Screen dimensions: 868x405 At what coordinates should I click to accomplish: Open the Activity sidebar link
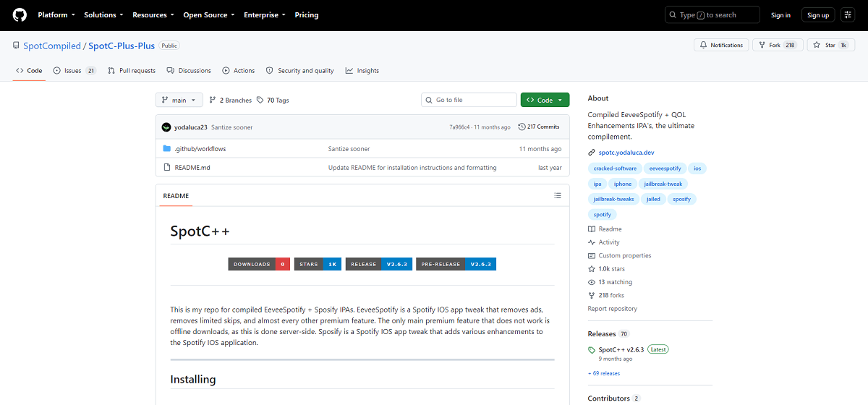604,242
